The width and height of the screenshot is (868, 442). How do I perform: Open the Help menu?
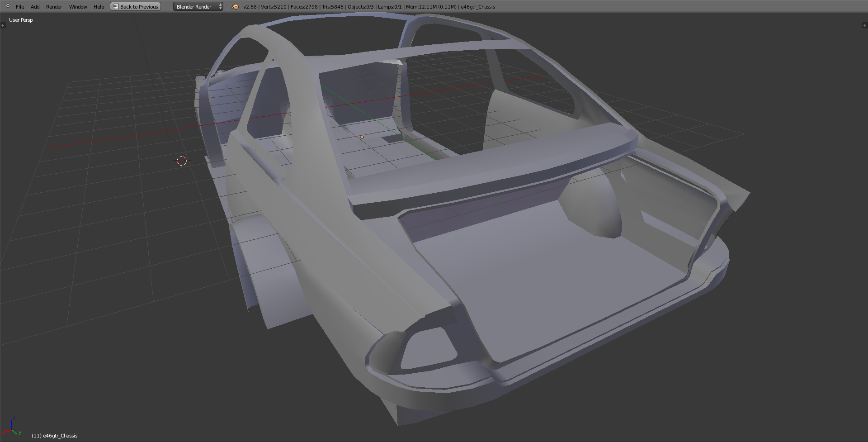point(99,7)
